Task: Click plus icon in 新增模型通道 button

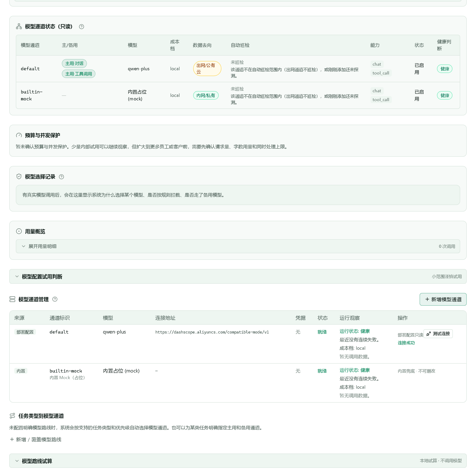Action: (428, 299)
